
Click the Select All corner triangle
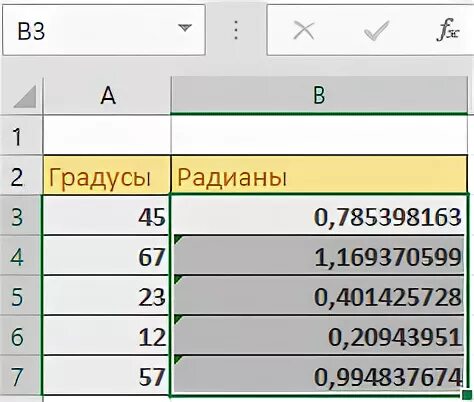coord(25,96)
